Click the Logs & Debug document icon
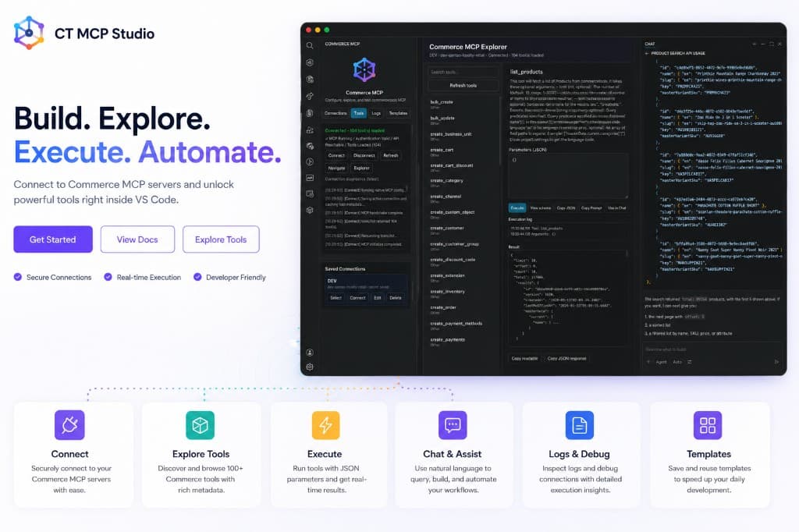The width and height of the screenshot is (799, 532). tap(580, 425)
